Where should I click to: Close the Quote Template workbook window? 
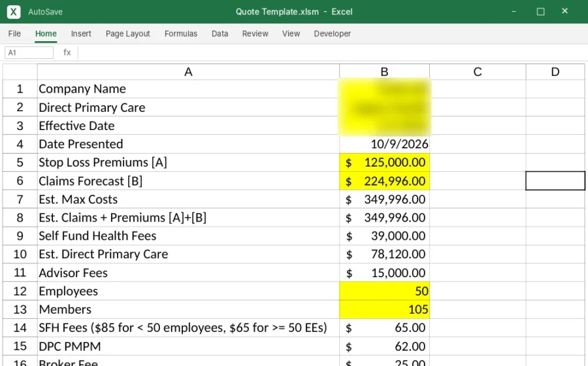click(x=564, y=11)
